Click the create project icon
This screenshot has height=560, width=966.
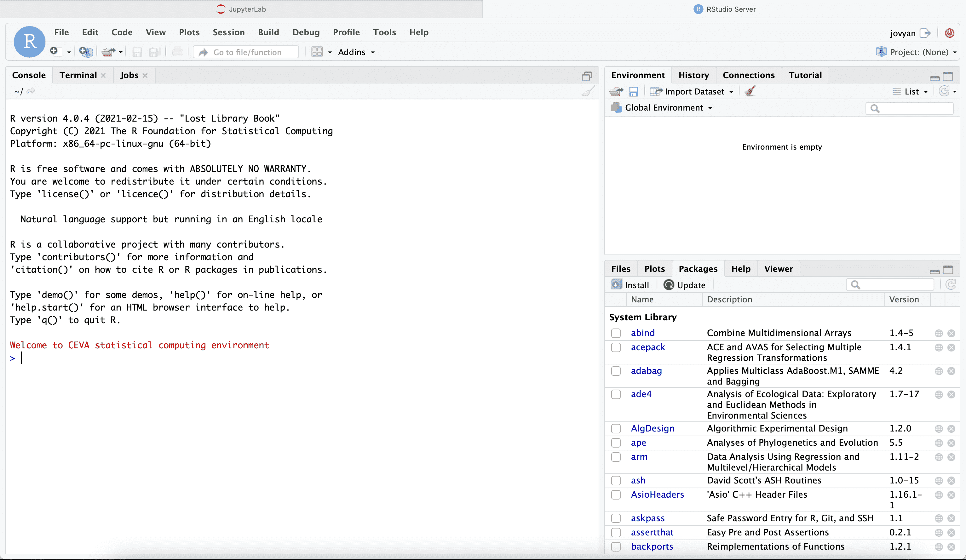click(86, 52)
